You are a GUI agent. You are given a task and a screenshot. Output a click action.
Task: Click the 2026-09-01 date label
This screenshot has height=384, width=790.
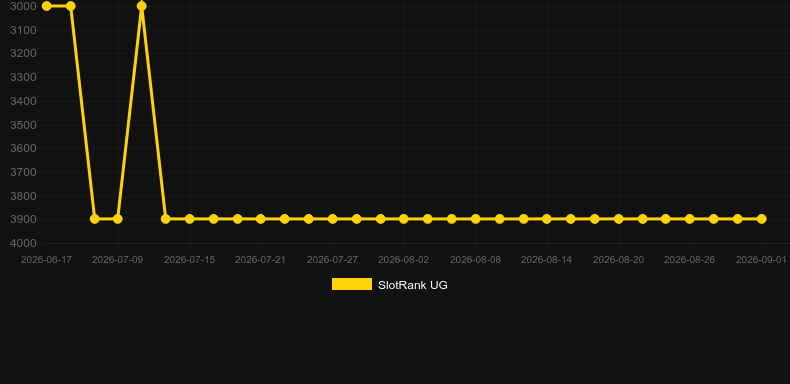761,260
